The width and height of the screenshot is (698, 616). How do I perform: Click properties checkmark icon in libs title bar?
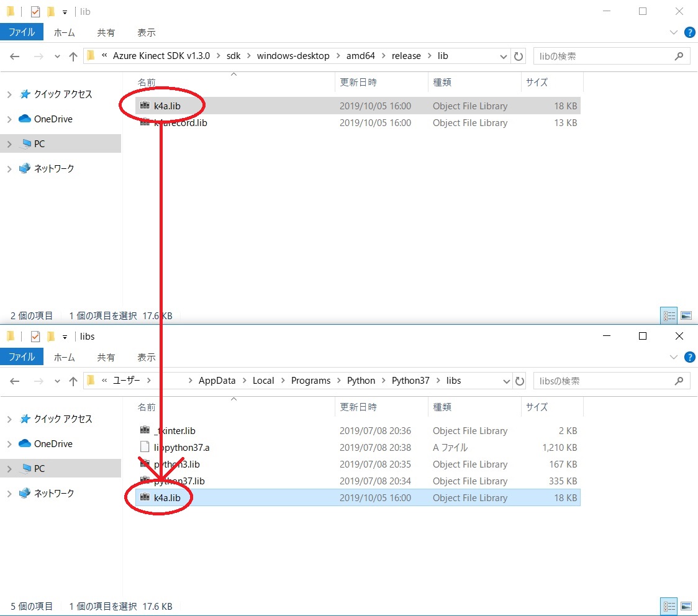point(35,337)
